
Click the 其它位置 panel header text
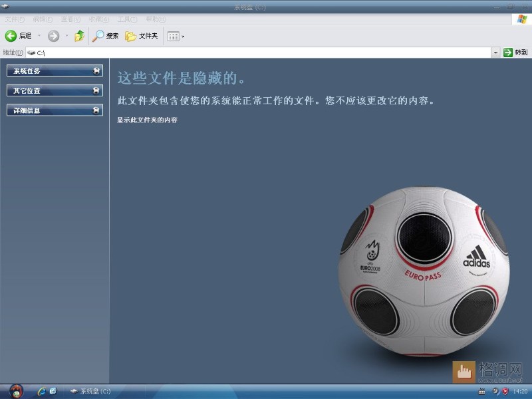pos(27,90)
